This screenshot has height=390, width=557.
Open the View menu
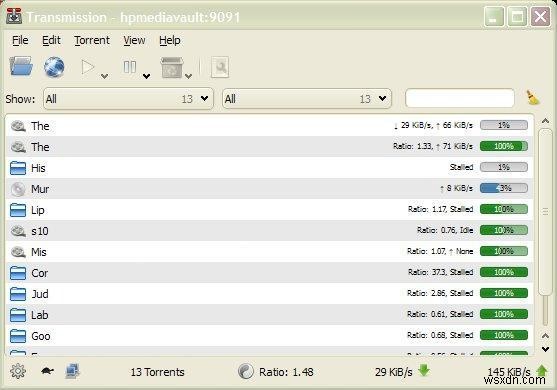pos(134,40)
